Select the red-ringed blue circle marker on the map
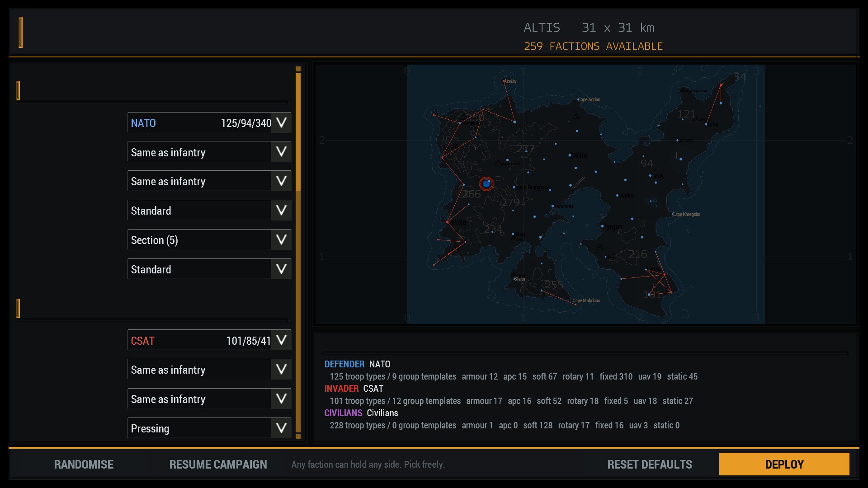 point(486,184)
